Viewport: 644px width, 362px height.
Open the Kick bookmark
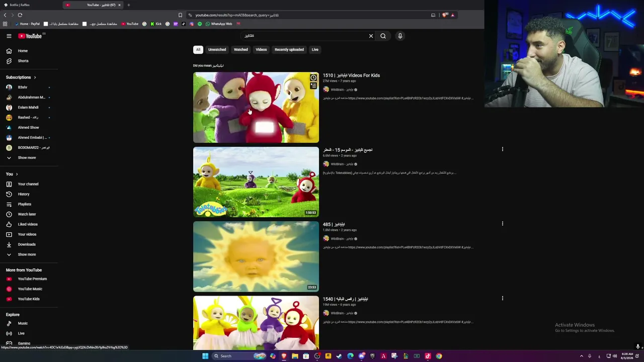coord(155,24)
